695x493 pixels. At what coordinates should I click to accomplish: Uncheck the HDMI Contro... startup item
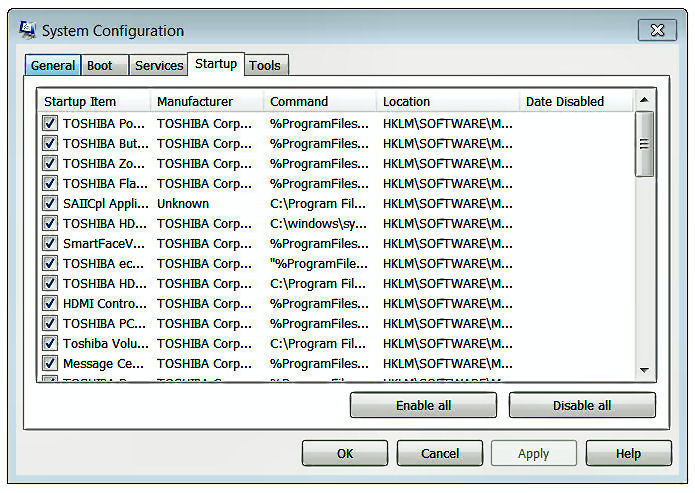tap(50, 303)
